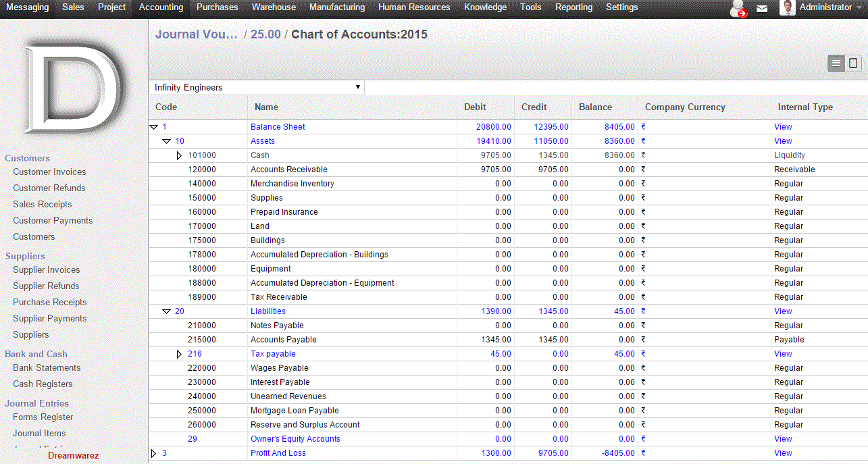Open the Administrator user menu

(825, 7)
